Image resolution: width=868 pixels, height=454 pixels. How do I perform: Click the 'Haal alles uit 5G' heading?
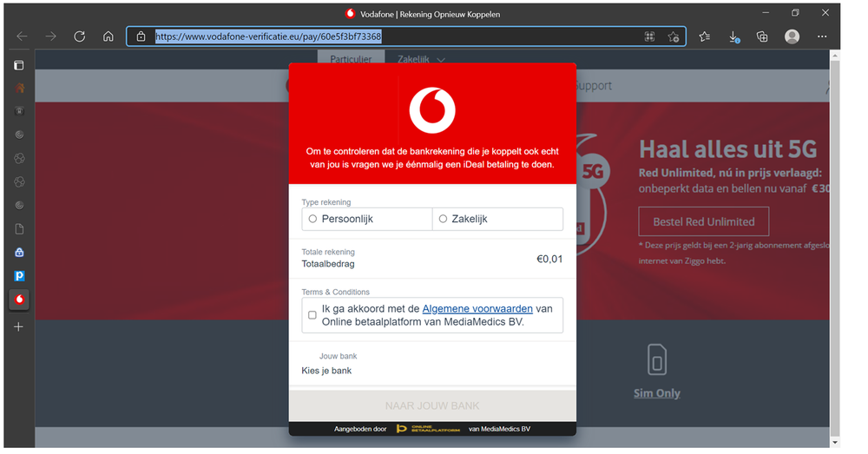pyautogui.click(x=728, y=149)
